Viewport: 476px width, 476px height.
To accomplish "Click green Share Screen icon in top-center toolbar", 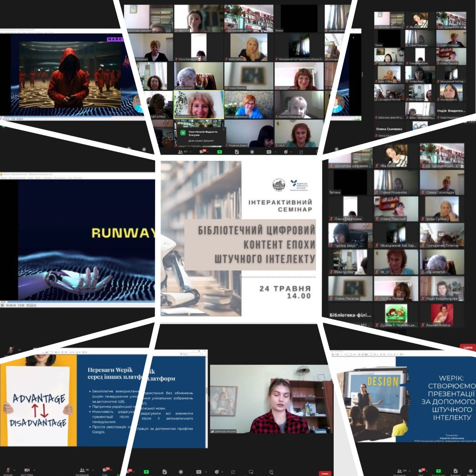I will click(219, 152).
